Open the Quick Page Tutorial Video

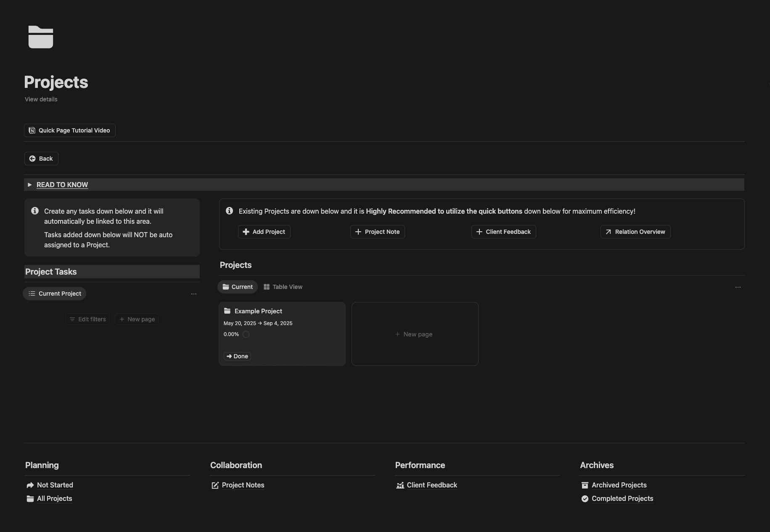[x=70, y=130]
